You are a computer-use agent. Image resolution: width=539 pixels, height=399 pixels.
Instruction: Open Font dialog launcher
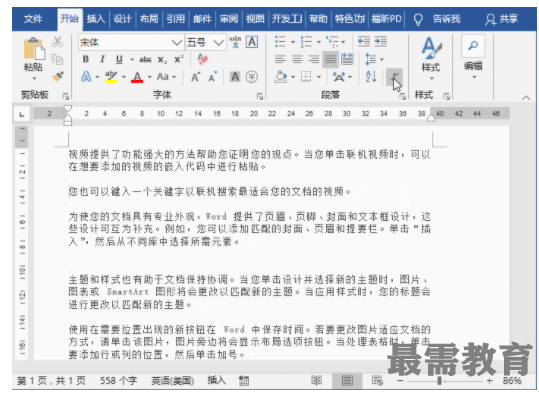(x=260, y=97)
